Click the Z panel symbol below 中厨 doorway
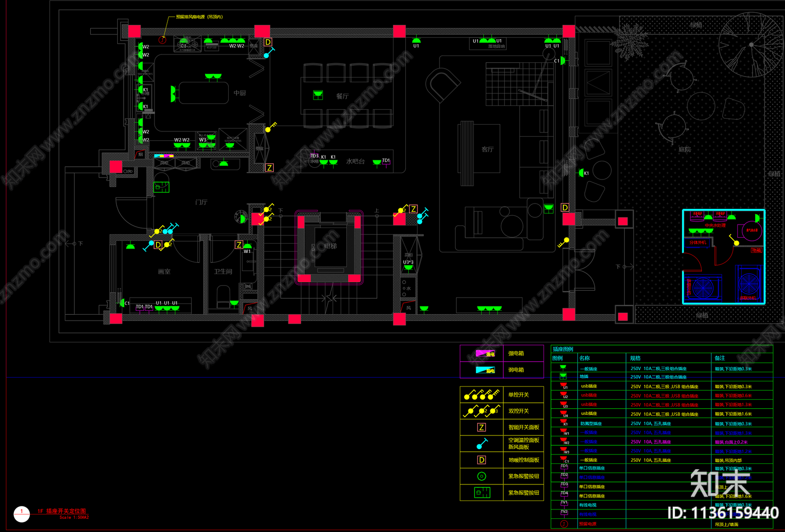The image size is (785, 532). click(x=269, y=168)
